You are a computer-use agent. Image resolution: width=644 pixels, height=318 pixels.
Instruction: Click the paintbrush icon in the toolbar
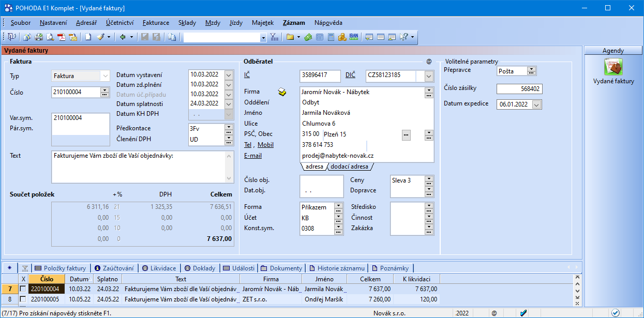(101, 37)
